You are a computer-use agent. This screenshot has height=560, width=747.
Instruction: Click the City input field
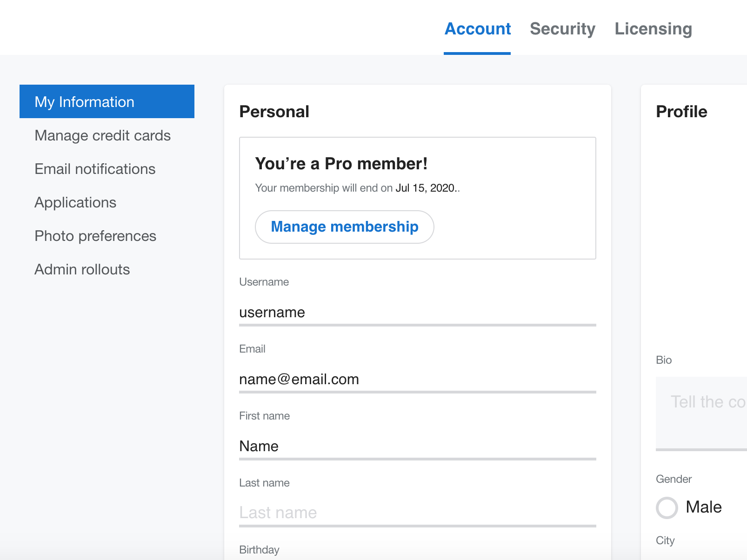coord(698,556)
